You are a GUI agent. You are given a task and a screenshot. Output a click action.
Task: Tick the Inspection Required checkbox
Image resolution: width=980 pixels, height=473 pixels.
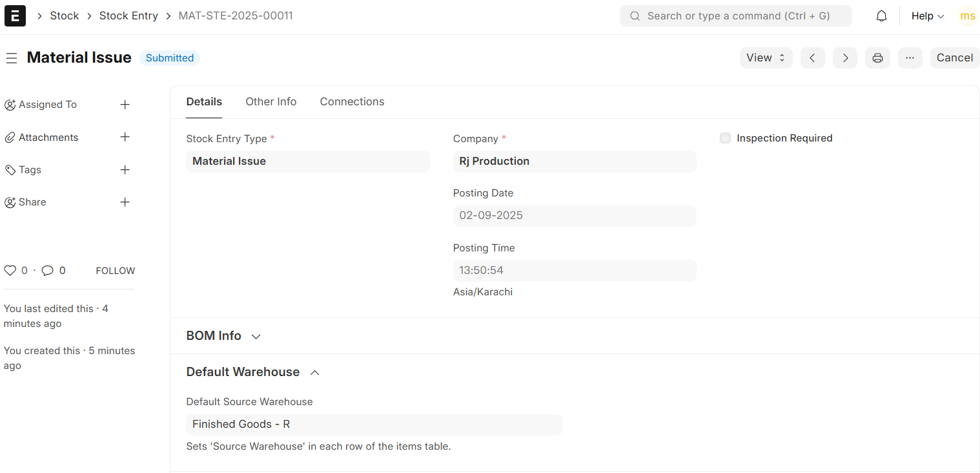tap(726, 138)
